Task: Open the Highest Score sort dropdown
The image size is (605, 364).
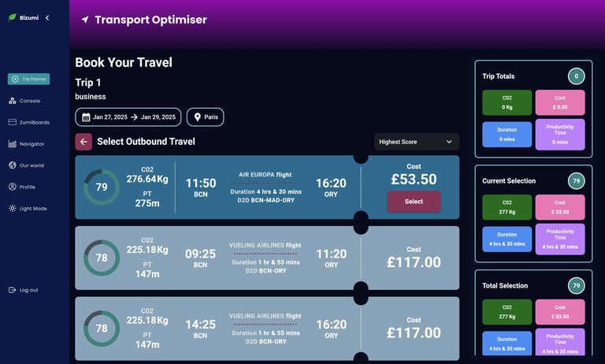Action: pos(416,142)
